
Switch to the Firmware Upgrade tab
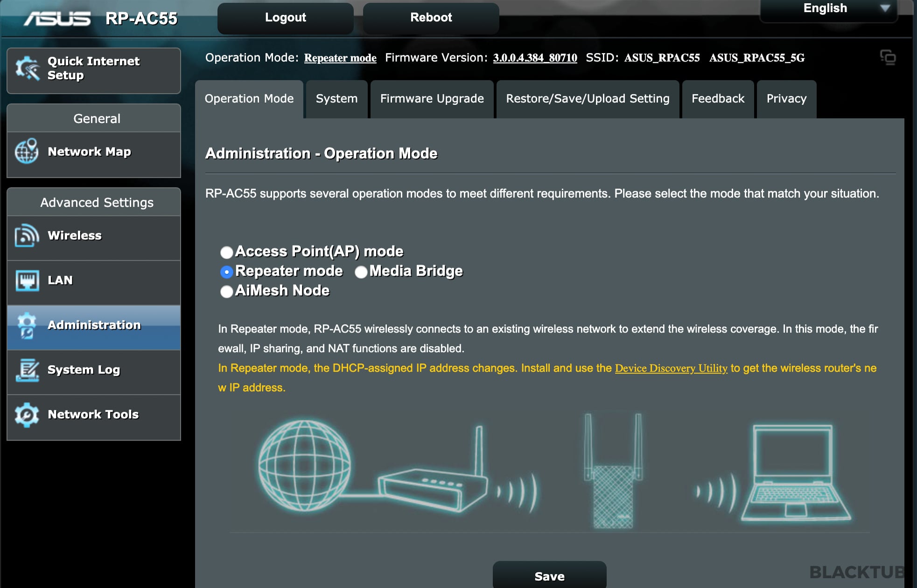432,99
